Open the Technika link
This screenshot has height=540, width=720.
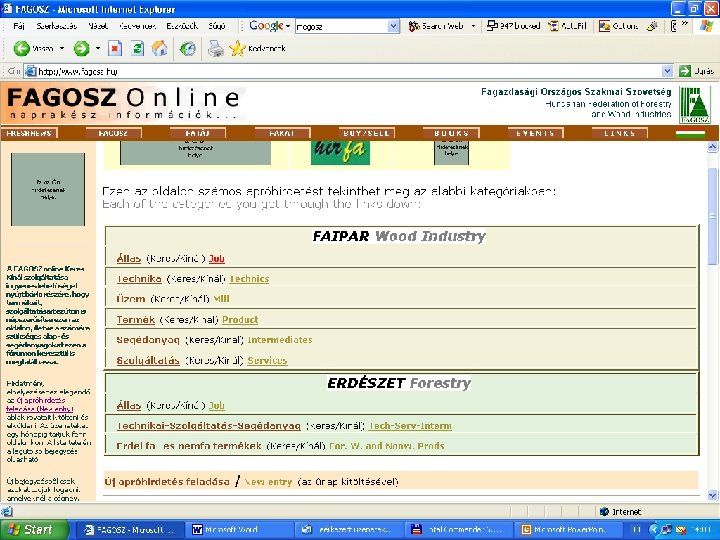[x=139, y=279]
